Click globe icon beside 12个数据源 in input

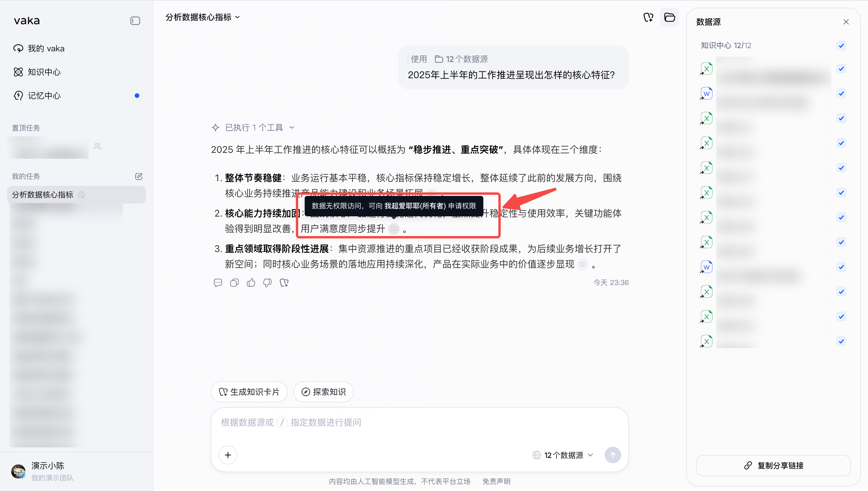point(536,455)
